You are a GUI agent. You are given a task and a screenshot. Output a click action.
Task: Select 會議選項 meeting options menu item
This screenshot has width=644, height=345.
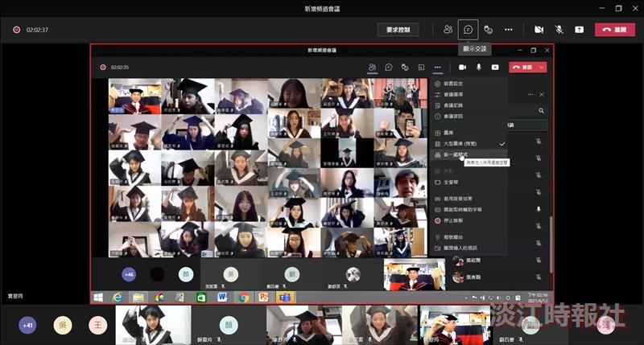pos(470,94)
